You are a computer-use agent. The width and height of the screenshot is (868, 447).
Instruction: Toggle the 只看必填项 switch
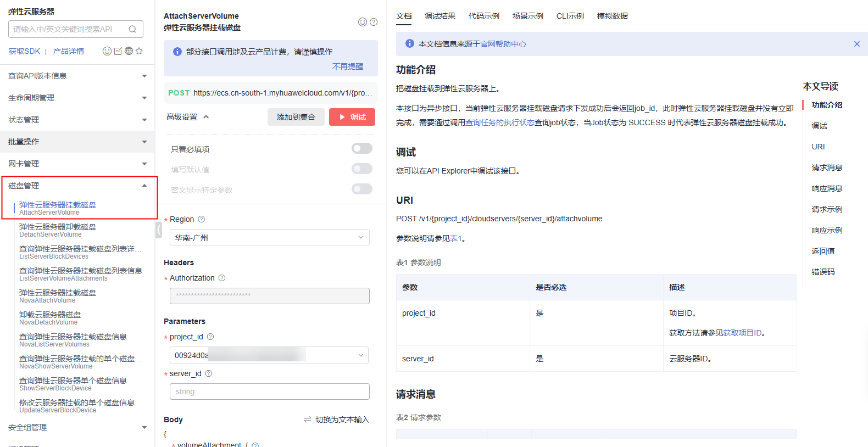362,148
